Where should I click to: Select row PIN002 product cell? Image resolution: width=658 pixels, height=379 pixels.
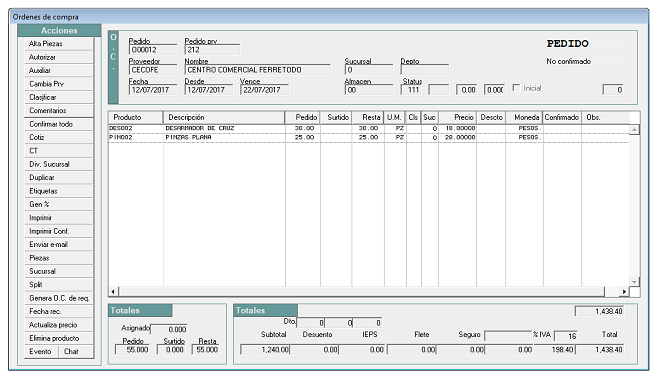pyautogui.click(x=136, y=138)
